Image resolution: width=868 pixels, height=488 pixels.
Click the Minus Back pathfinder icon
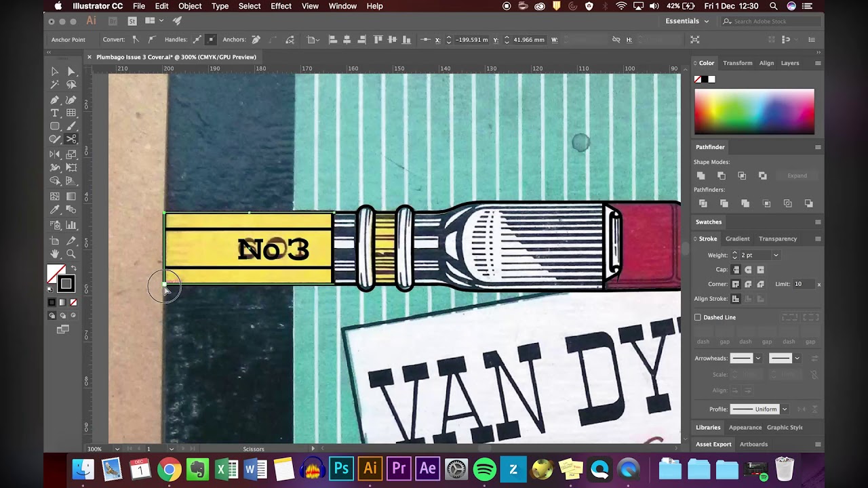point(808,203)
